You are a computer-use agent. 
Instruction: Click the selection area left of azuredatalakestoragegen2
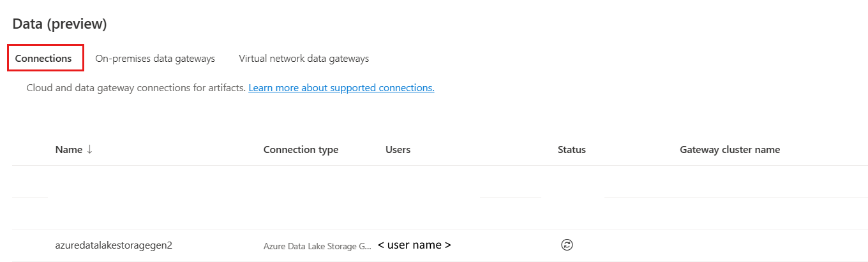point(32,245)
